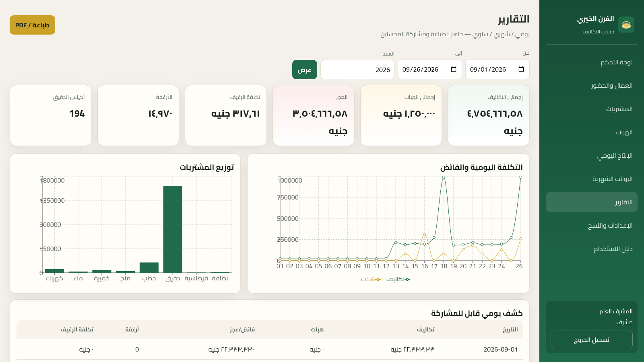Click the طباعة / PDF button
The image size is (644, 362).
32,25
